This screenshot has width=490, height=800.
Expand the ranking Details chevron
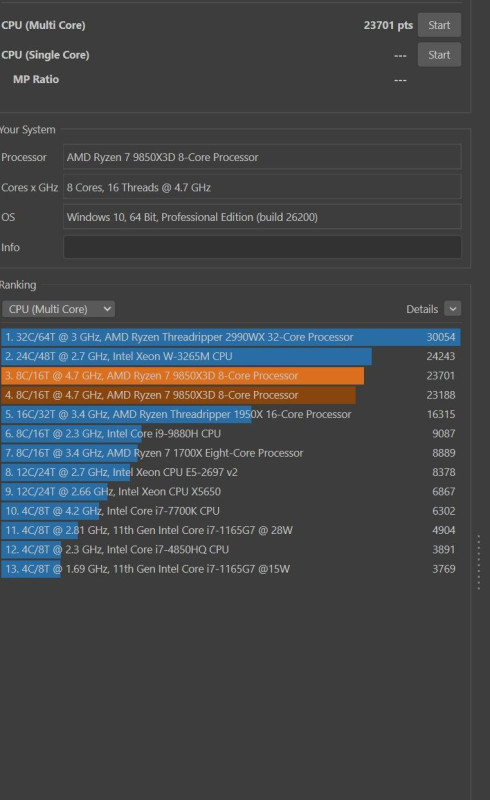coord(453,309)
